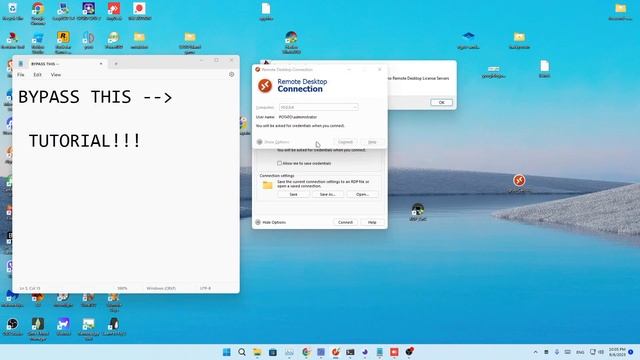This screenshot has width=640, height=360.
Task: Open the Rockstar Games Launcher desktop icon
Action: (63, 41)
